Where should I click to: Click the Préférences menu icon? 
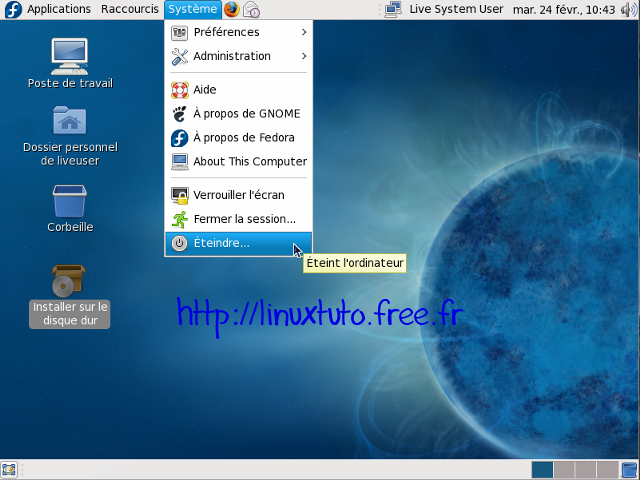click(180, 33)
